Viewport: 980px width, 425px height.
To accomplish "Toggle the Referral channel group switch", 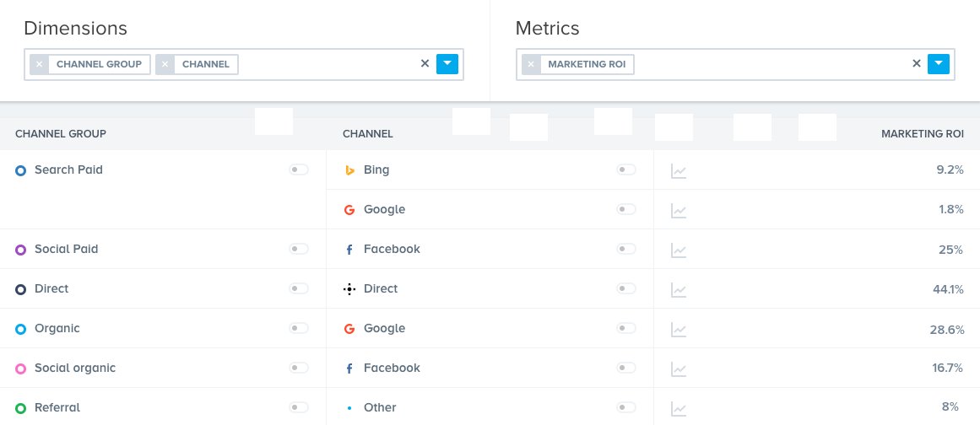I will [299, 407].
